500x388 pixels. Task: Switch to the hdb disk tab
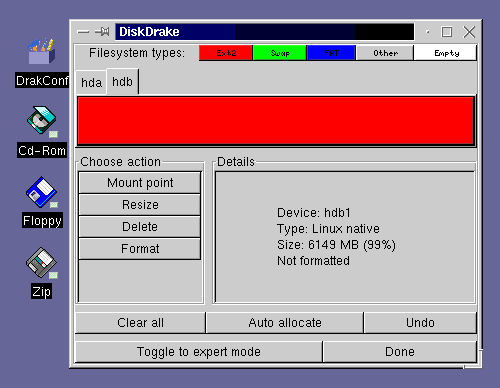(122, 82)
